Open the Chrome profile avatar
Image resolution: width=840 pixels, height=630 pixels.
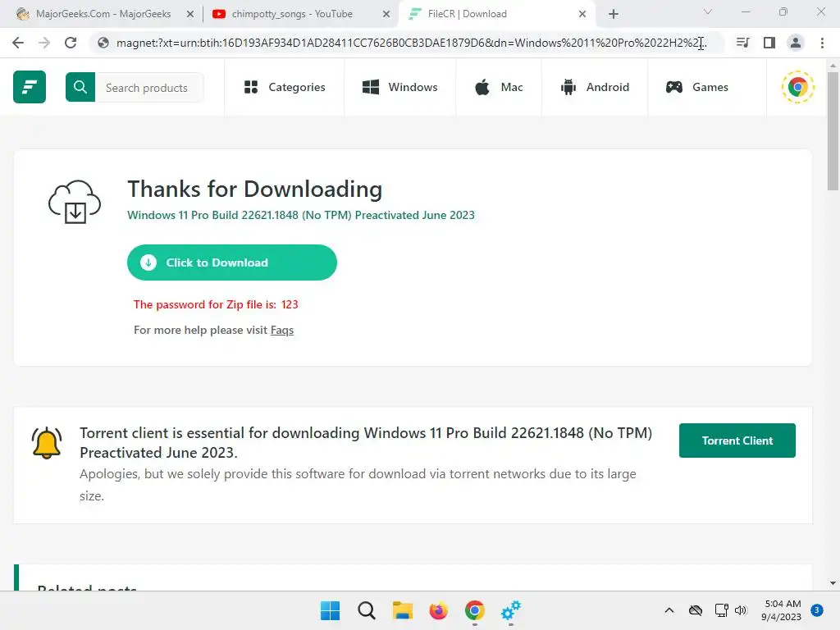click(x=796, y=43)
